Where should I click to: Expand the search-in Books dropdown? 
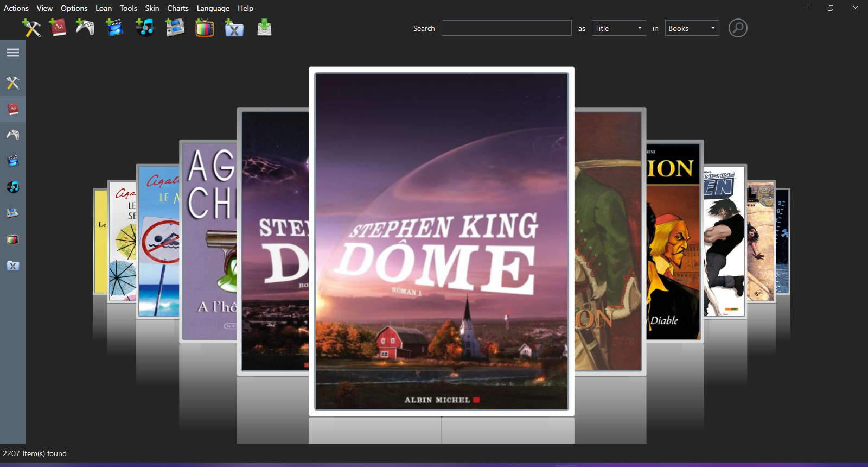(692, 28)
